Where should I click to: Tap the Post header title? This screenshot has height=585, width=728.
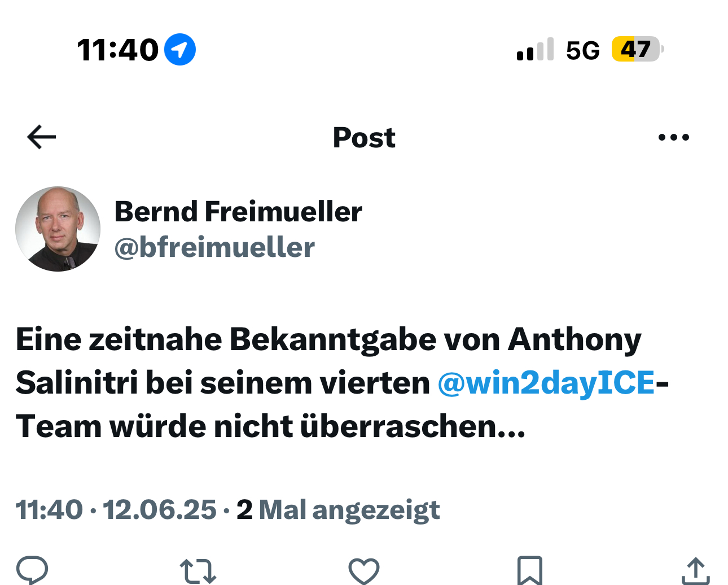pyautogui.click(x=364, y=138)
